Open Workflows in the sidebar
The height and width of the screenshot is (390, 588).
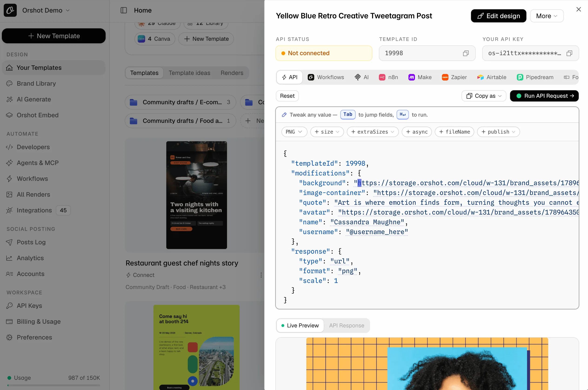(53, 178)
